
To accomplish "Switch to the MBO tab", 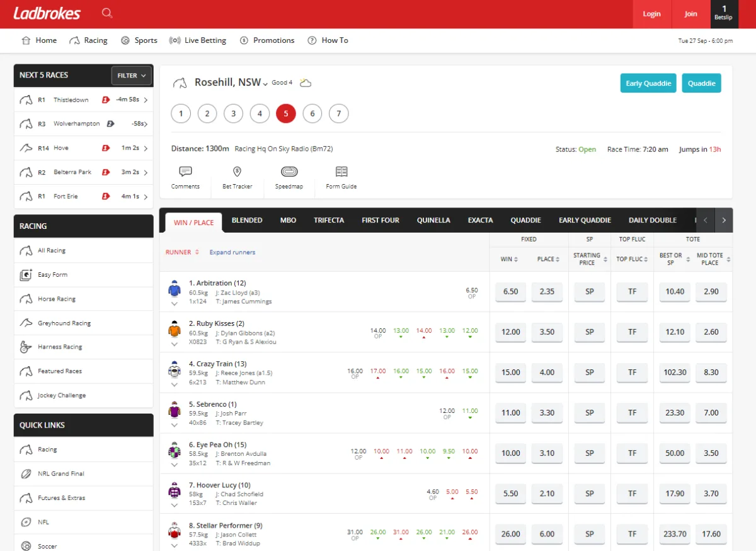I will [288, 220].
